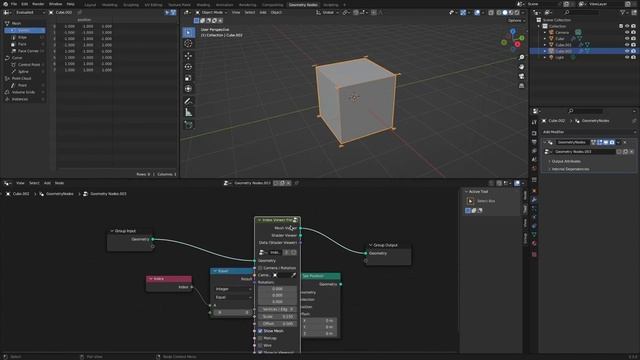Open the viewport Options dropdown
The width and height of the screenshot is (640, 360).
point(516,20)
